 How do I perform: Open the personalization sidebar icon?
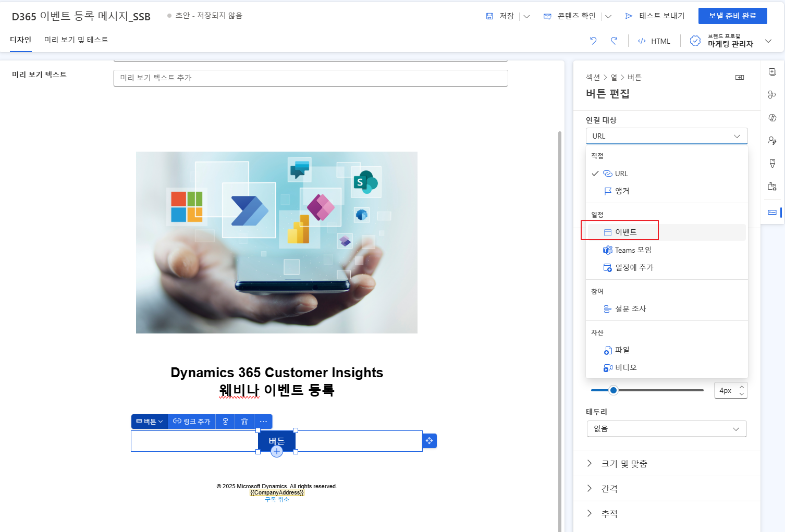coord(772,141)
